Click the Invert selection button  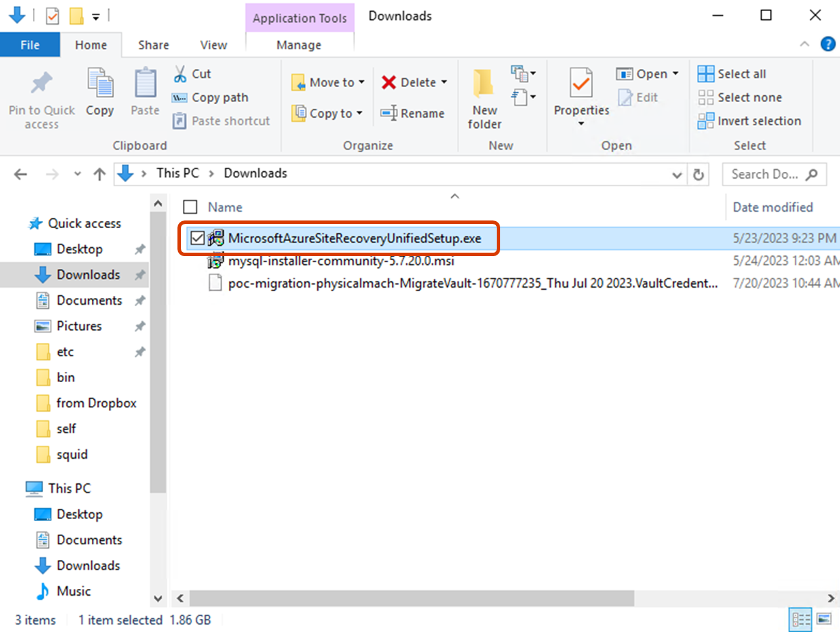(x=749, y=121)
